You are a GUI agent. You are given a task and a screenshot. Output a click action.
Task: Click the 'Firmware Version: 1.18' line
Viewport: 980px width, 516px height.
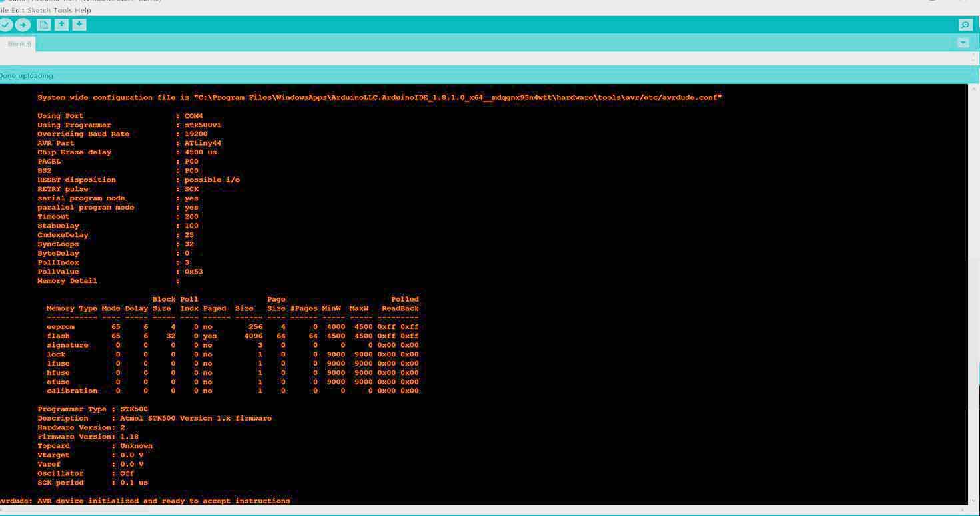point(88,437)
